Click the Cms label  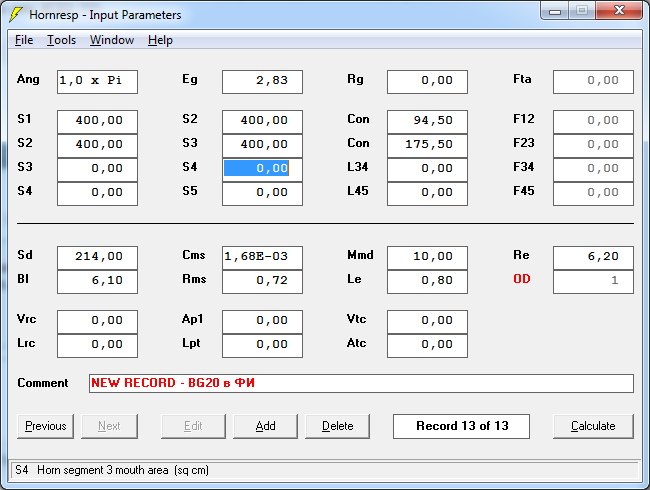tap(194, 255)
